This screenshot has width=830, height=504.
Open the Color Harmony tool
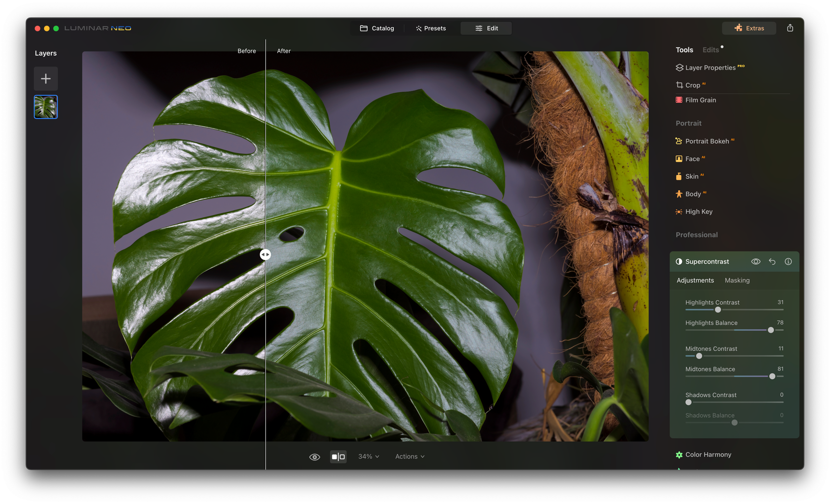click(x=707, y=454)
